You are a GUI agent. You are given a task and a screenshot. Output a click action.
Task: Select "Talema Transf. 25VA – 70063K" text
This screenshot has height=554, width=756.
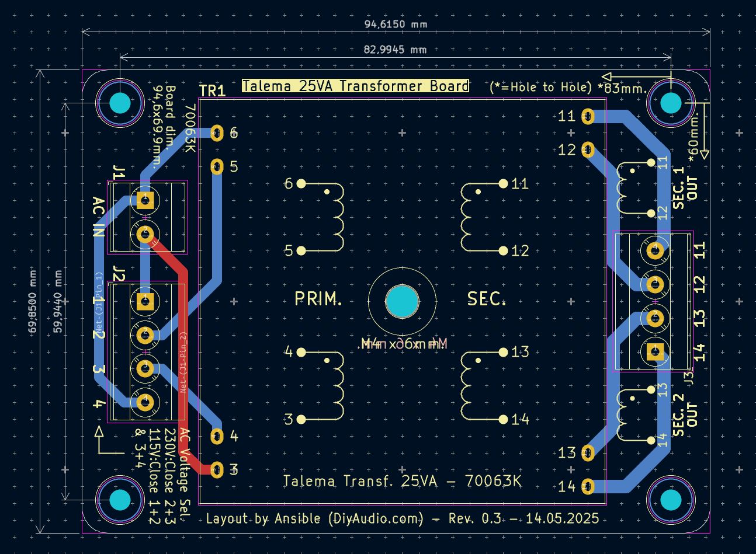point(403,481)
